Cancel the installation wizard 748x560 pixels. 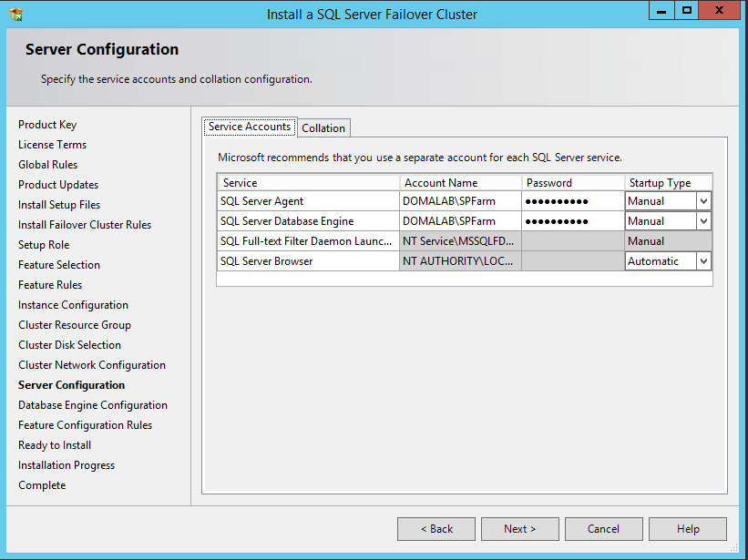click(x=603, y=529)
